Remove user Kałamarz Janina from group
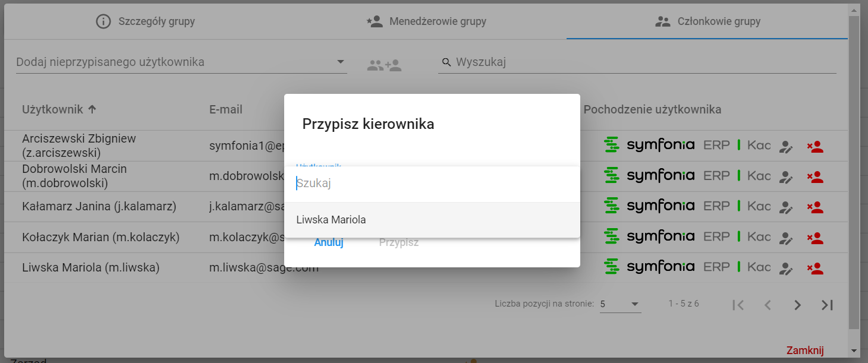Viewport: 868px width, 363px height. click(815, 207)
